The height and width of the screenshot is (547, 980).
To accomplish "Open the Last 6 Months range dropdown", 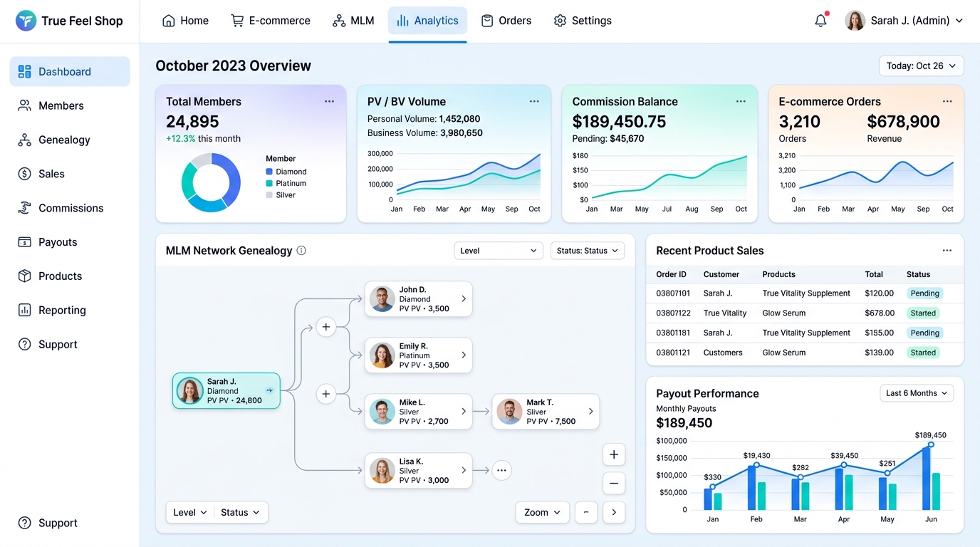I will pyautogui.click(x=917, y=393).
